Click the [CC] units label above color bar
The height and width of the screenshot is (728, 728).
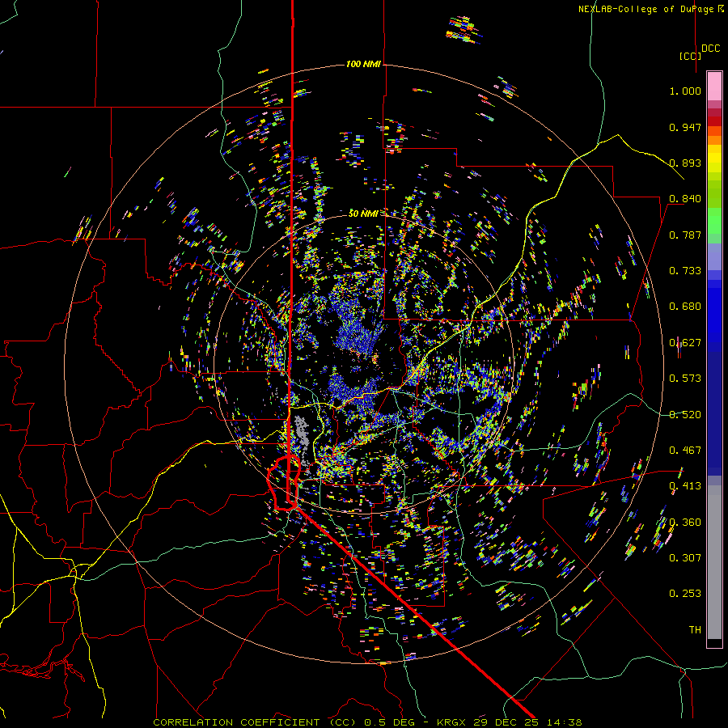click(x=690, y=56)
